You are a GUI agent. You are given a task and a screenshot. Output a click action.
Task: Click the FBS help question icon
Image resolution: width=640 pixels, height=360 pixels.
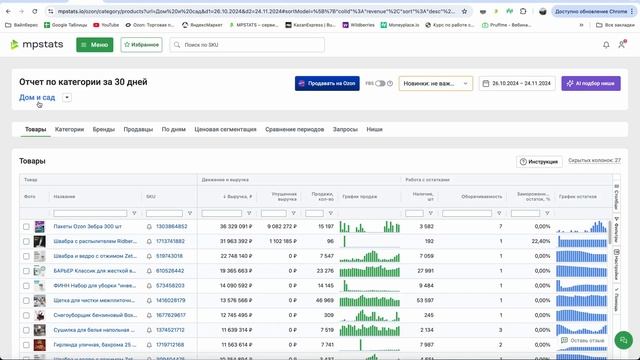click(x=390, y=83)
